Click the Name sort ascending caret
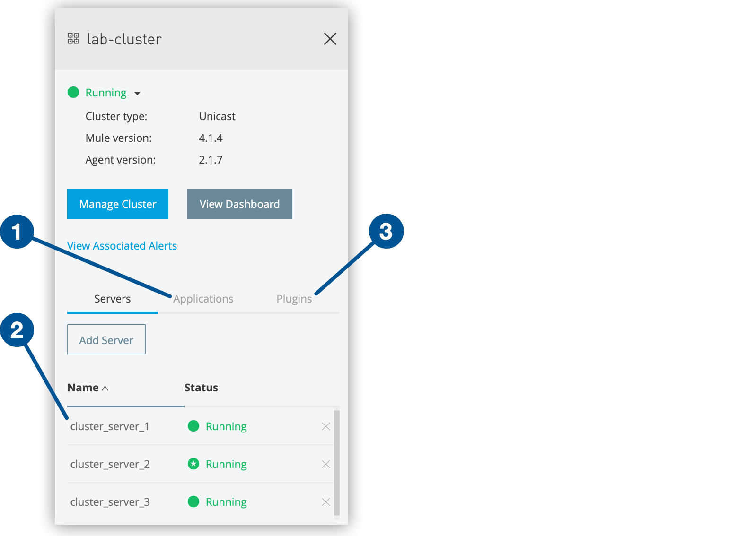This screenshot has height=536, width=756. [105, 388]
